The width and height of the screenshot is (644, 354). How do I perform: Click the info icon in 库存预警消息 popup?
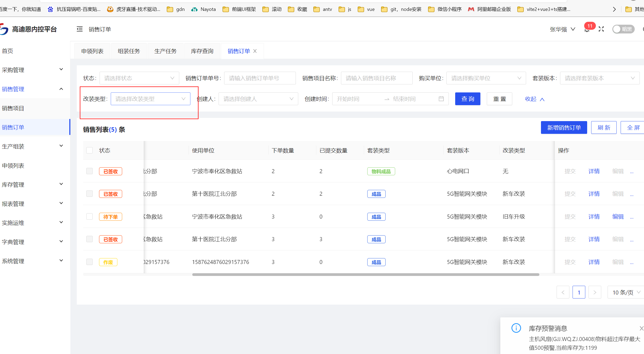pyautogui.click(x=516, y=328)
